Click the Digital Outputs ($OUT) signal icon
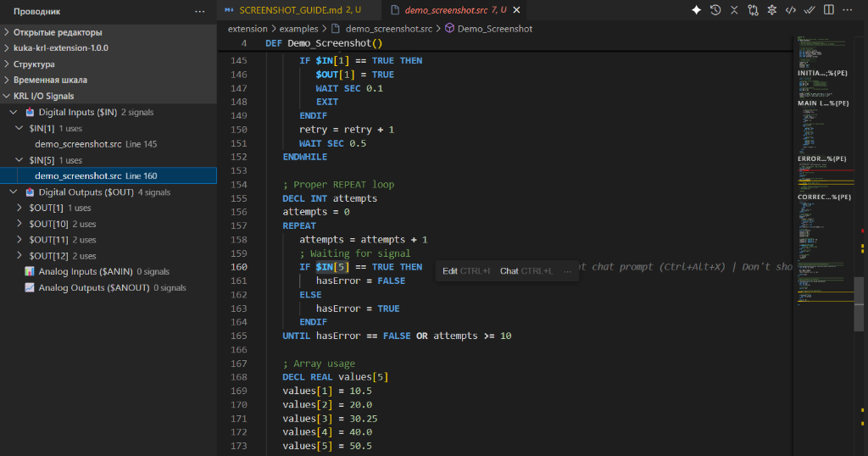Screen dimensions: 868x456 30,192
